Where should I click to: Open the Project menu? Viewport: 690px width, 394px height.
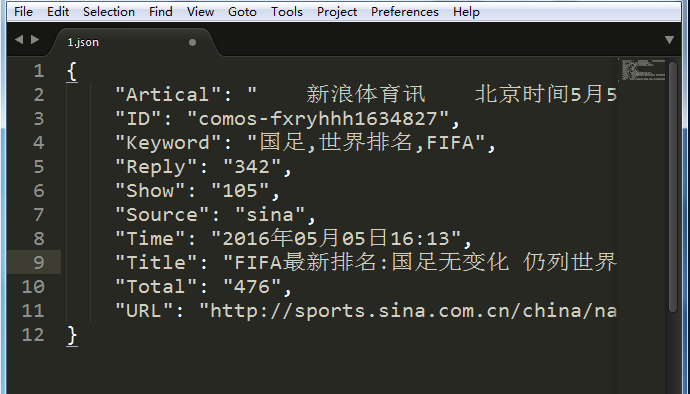click(337, 11)
